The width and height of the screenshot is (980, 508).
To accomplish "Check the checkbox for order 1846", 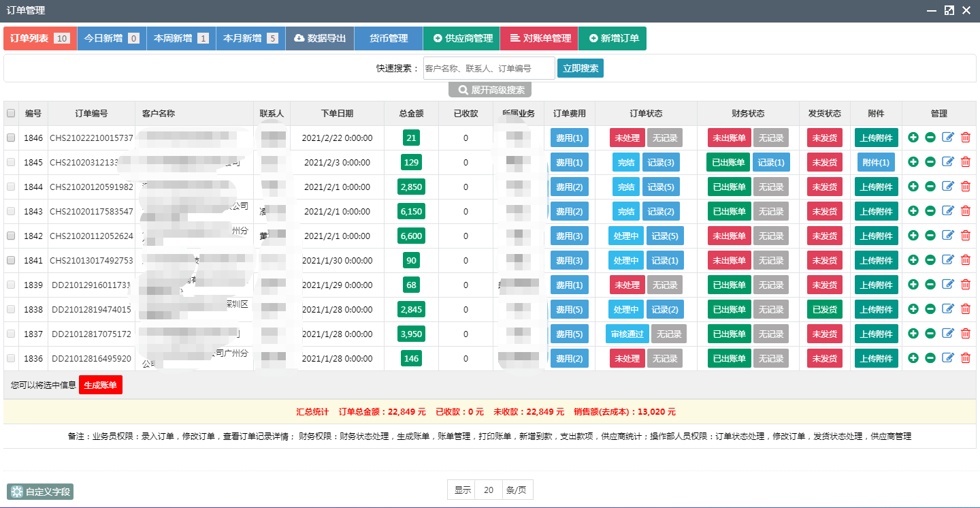I will pos(11,138).
